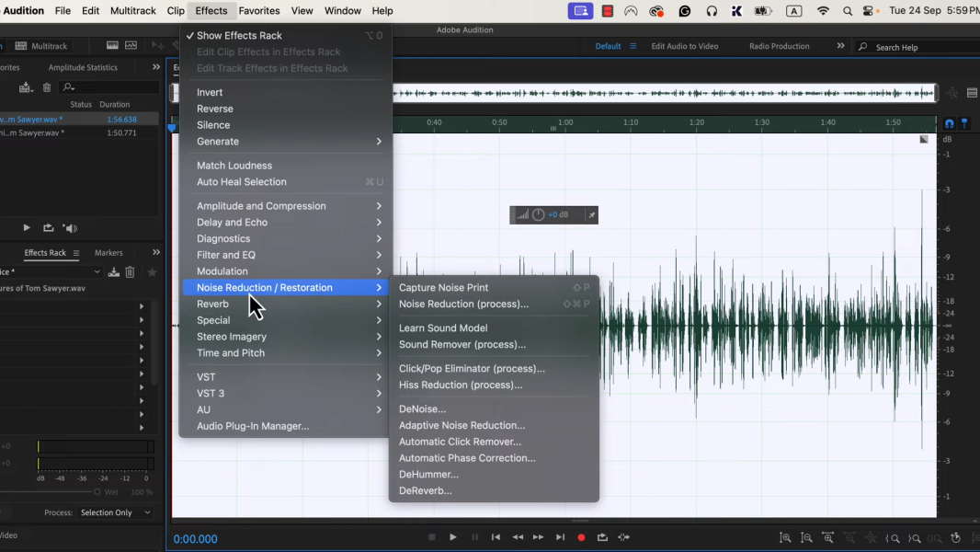Click the Pause transport button

[x=474, y=537]
